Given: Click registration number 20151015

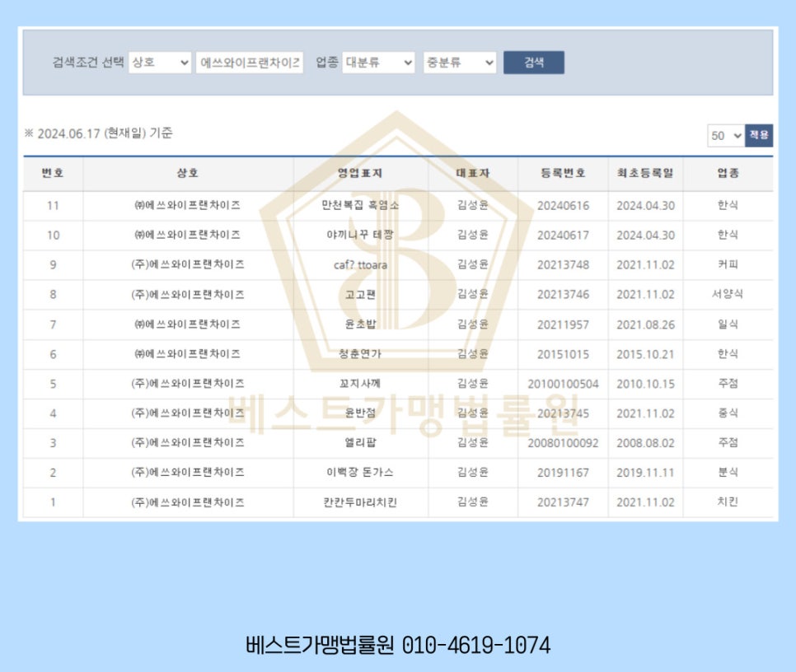Looking at the screenshot, I should click(x=563, y=354).
